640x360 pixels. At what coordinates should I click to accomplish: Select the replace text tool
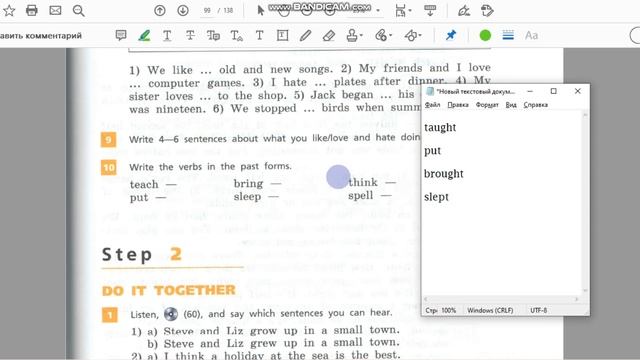coord(213,36)
